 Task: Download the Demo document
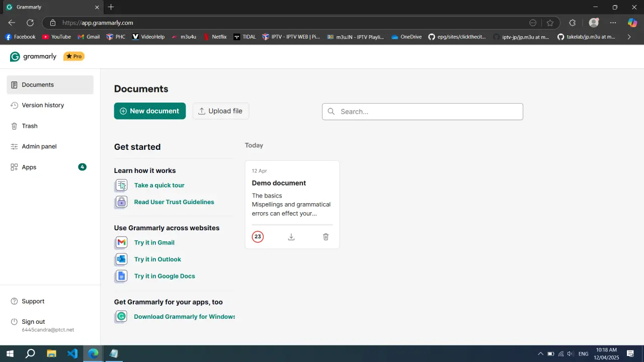tap(291, 237)
